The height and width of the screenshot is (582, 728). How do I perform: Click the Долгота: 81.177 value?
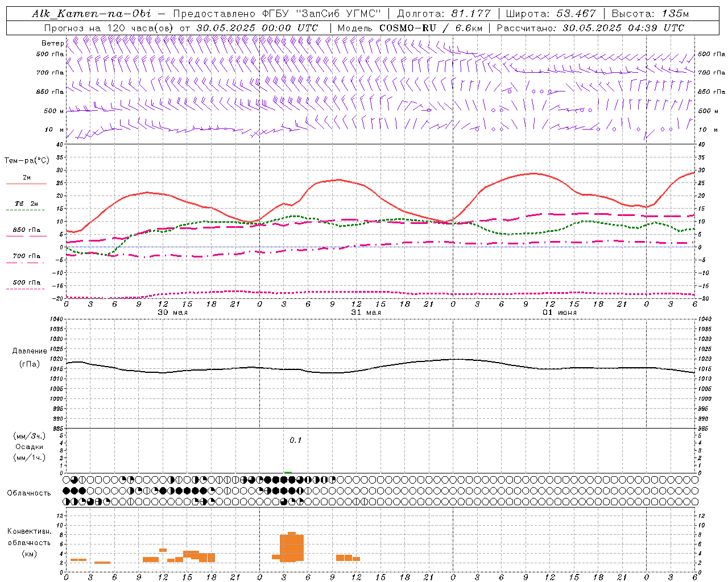tap(445, 14)
